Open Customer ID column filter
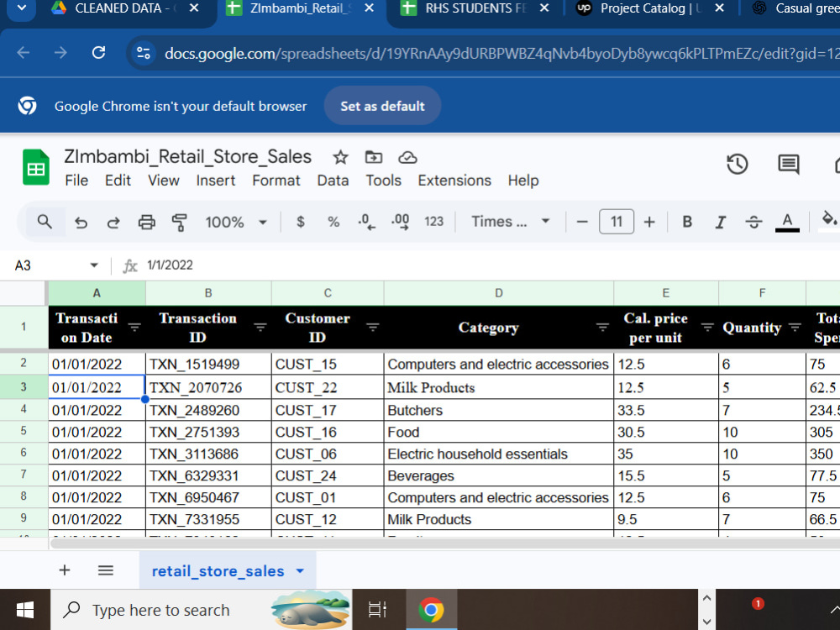Viewport: 840px width, 630px height. (373, 327)
